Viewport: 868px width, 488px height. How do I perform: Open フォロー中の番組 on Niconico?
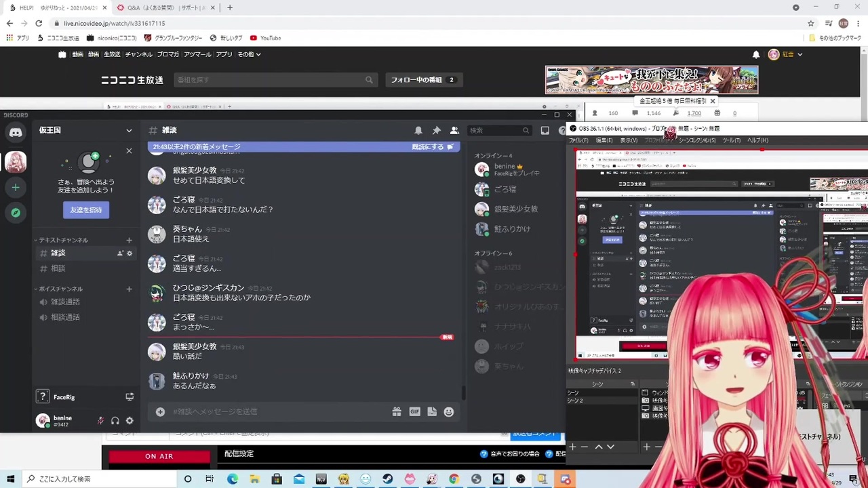(x=424, y=80)
